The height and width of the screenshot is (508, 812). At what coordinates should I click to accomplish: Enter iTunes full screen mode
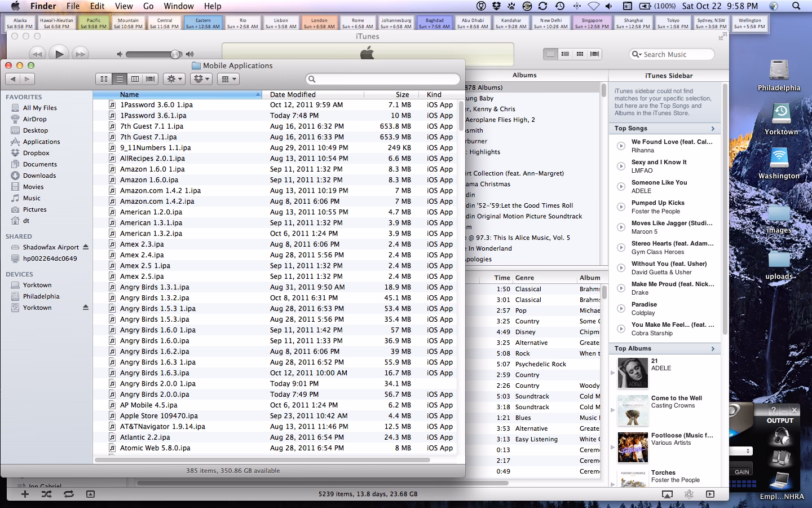722,37
